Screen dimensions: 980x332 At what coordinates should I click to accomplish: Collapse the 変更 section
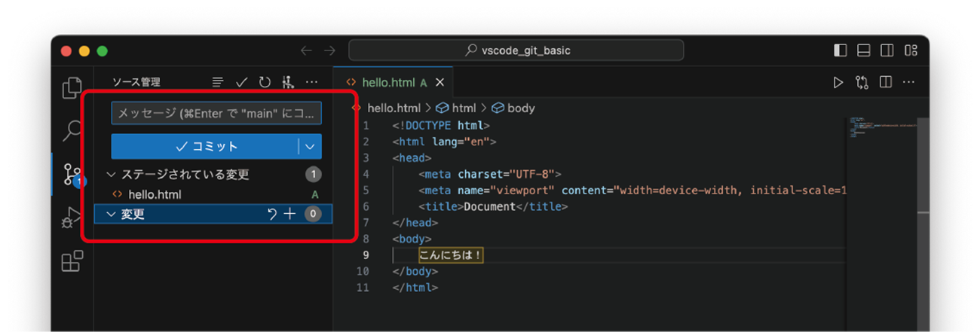pos(112,215)
